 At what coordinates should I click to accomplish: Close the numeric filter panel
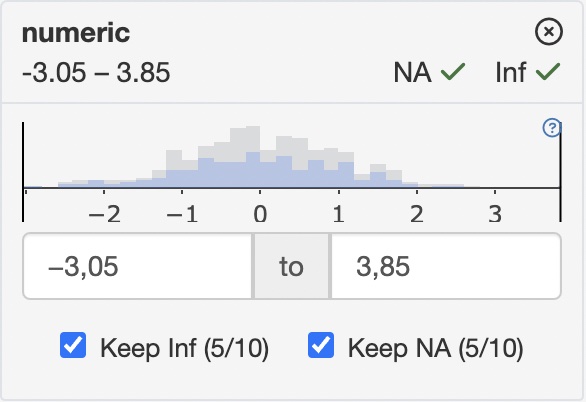(x=549, y=32)
